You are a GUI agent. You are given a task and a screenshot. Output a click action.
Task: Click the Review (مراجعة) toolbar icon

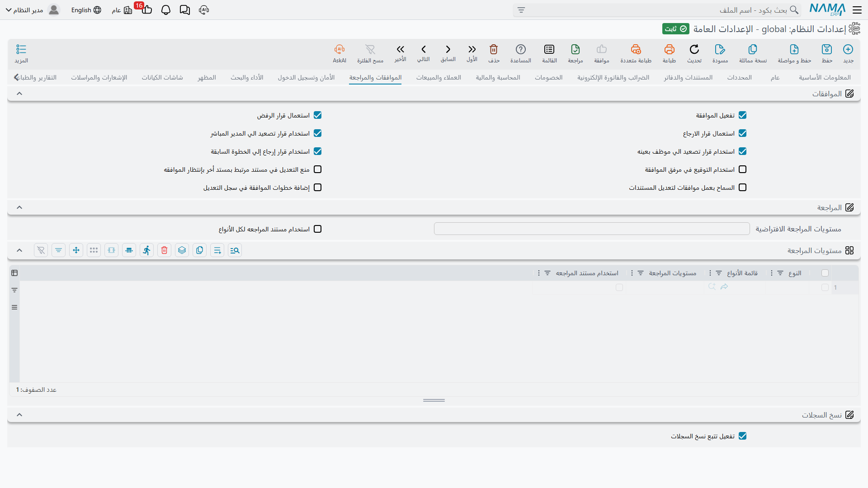click(576, 49)
